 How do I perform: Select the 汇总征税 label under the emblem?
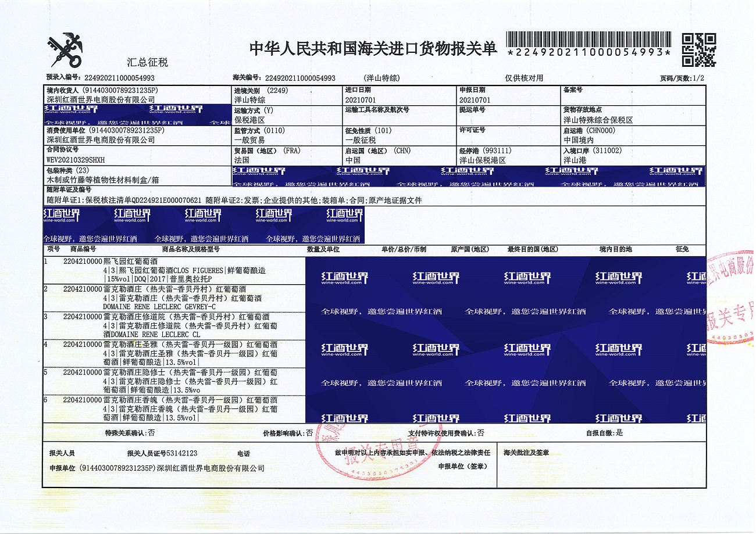[x=147, y=62]
